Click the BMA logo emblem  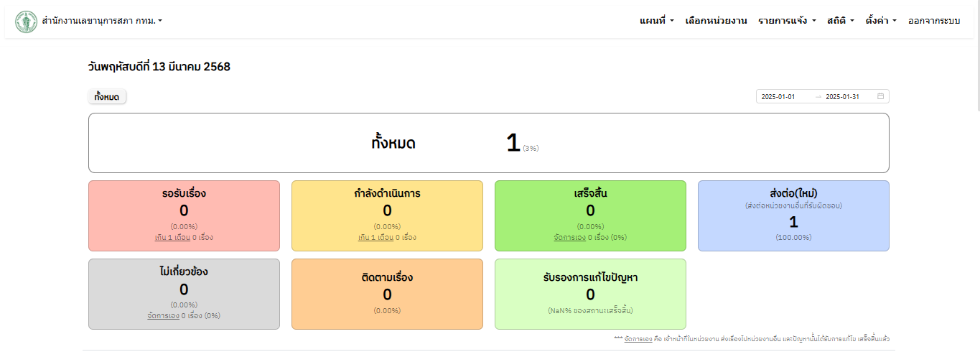click(x=27, y=22)
